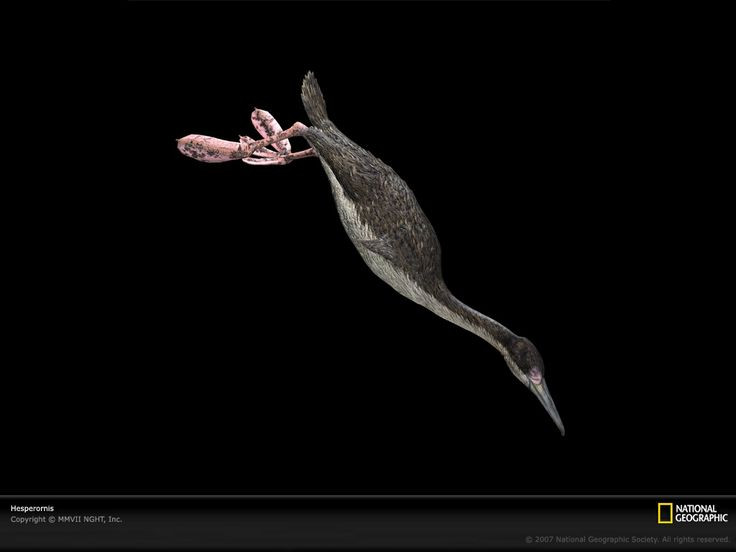Image resolution: width=736 pixels, height=552 pixels.
Task: Click the yellow National Geographic frame logo
Action: point(665,514)
